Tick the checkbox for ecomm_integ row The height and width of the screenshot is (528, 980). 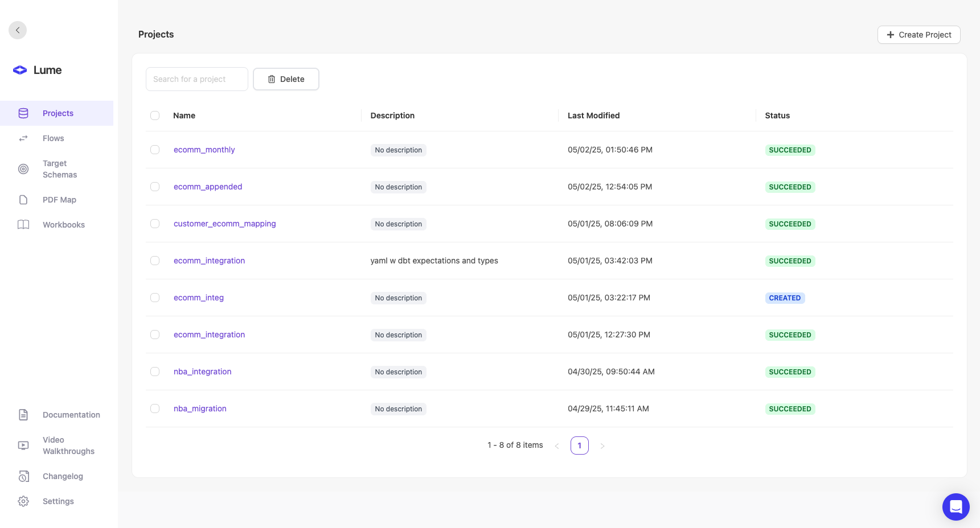(155, 298)
